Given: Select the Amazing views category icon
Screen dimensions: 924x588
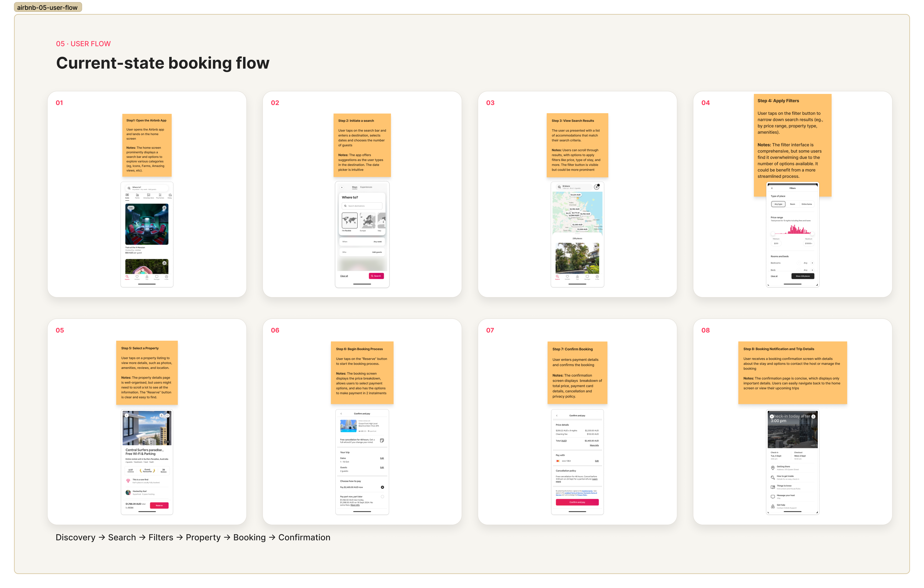Looking at the screenshot, I should point(149,196).
